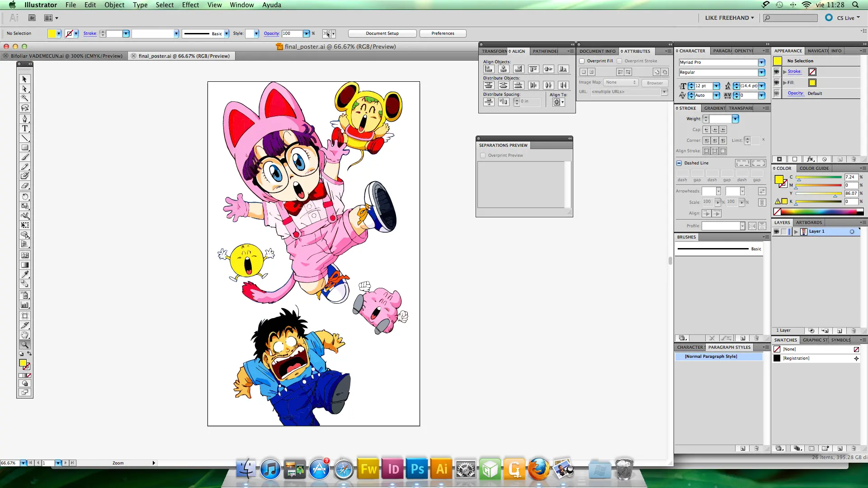Select the Direct Selection tool

(25, 89)
